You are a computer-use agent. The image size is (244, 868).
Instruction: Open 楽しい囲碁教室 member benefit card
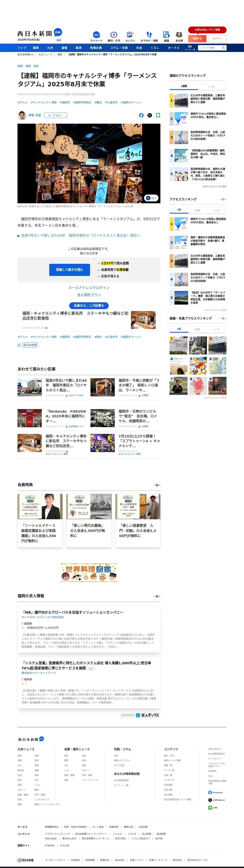pos(138,520)
